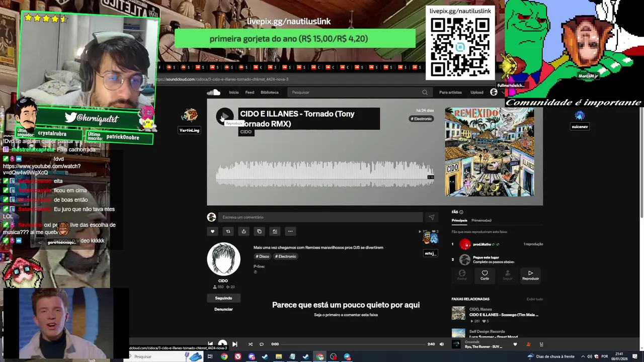The image size is (644, 362).
Task: Click Denunciar to report the track
Action: [x=223, y=309]
